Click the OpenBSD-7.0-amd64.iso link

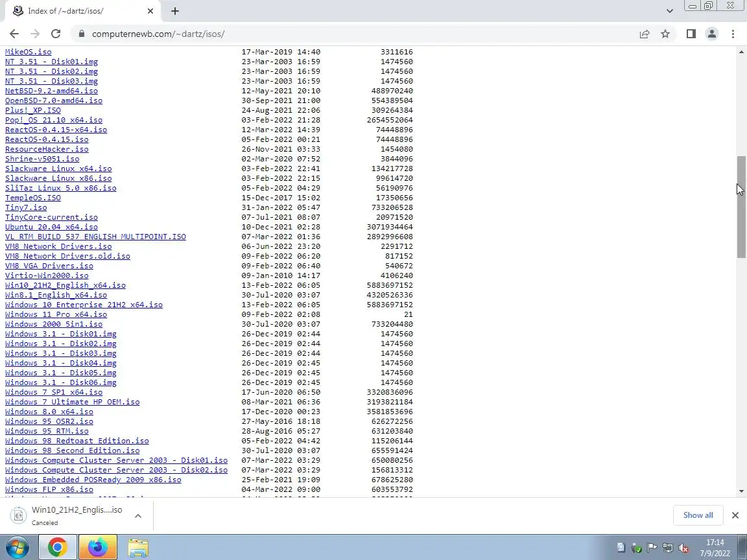click(x=54, y=100)
